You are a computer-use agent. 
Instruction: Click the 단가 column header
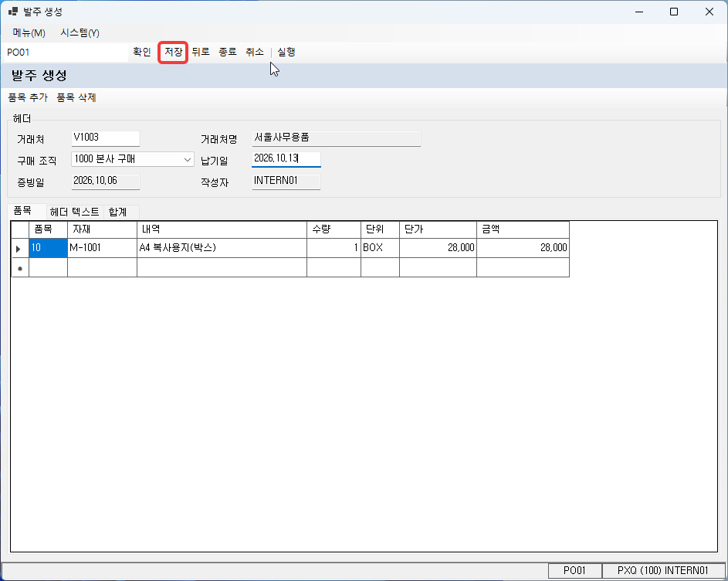pyautogui.click(x=438, y=229)
